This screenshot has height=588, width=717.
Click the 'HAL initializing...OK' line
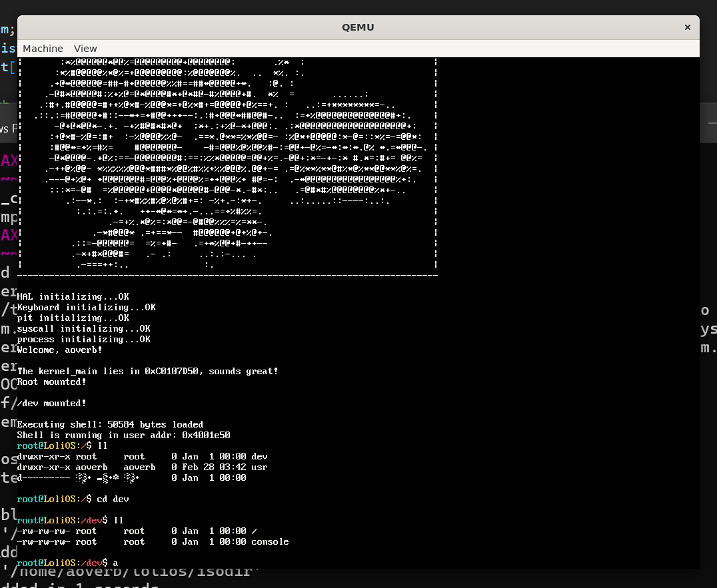(x=73, y=296)
